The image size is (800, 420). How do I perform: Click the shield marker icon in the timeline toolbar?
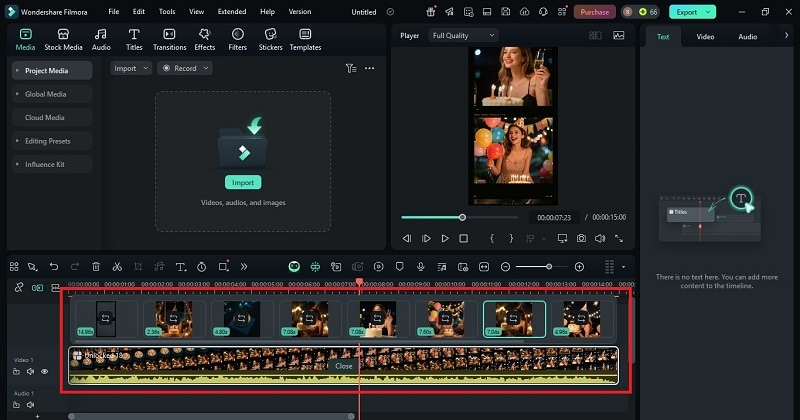399,266
